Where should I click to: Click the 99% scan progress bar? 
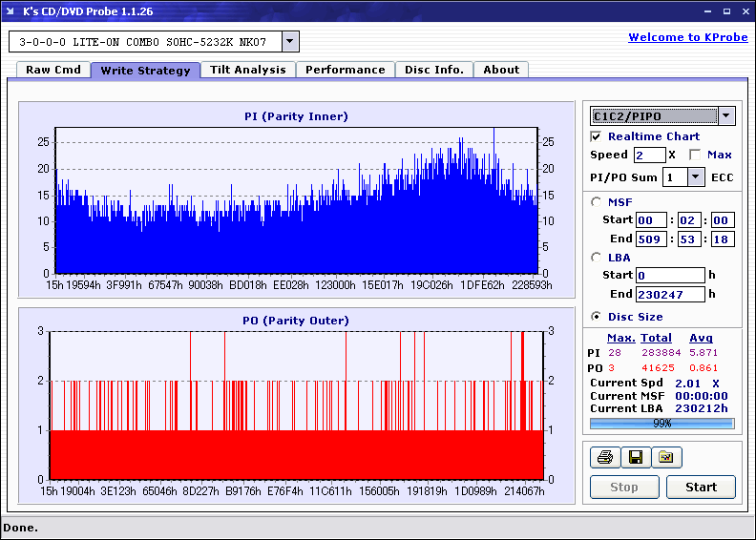tap(661, 423)
